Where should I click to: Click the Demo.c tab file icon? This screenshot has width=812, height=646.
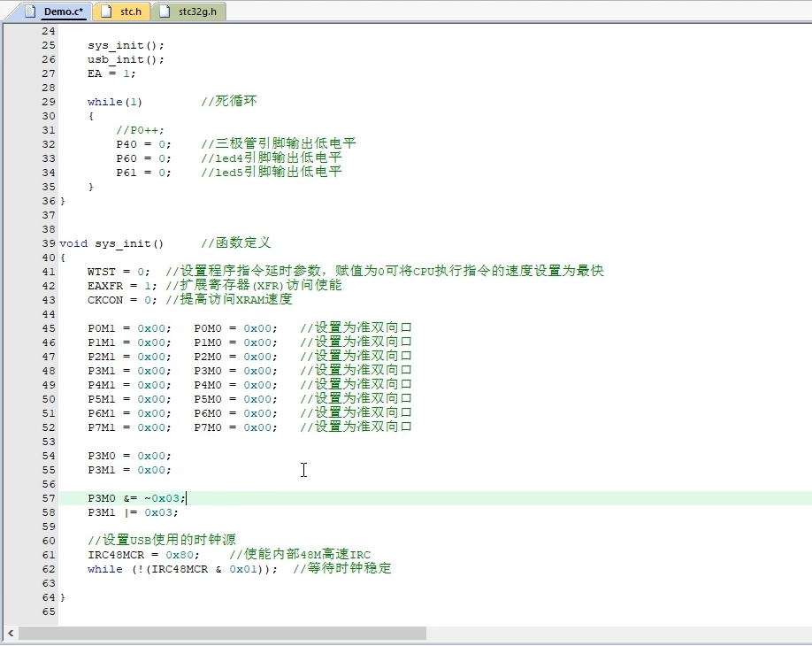30,12
